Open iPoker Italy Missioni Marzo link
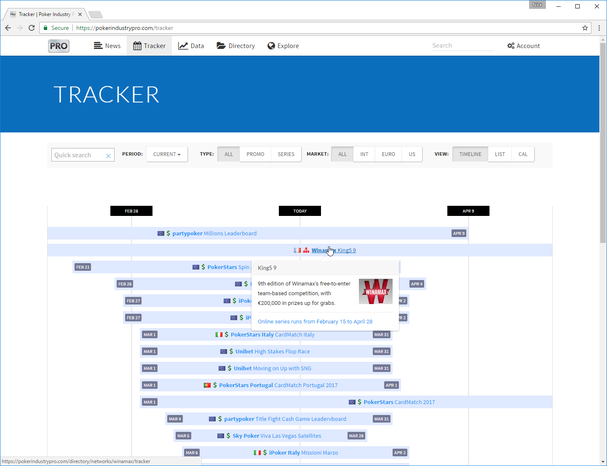 [x=304, y=452]
